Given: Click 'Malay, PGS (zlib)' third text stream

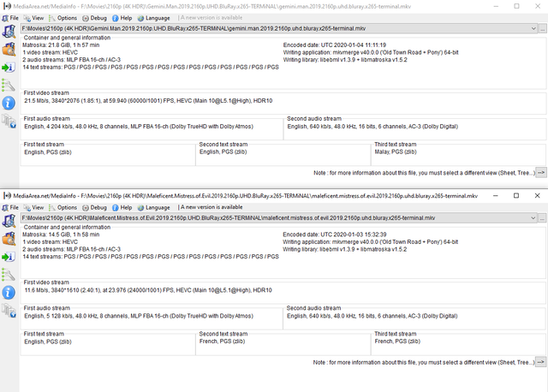Looking at the screenshot, I should [x=396, y=151].
